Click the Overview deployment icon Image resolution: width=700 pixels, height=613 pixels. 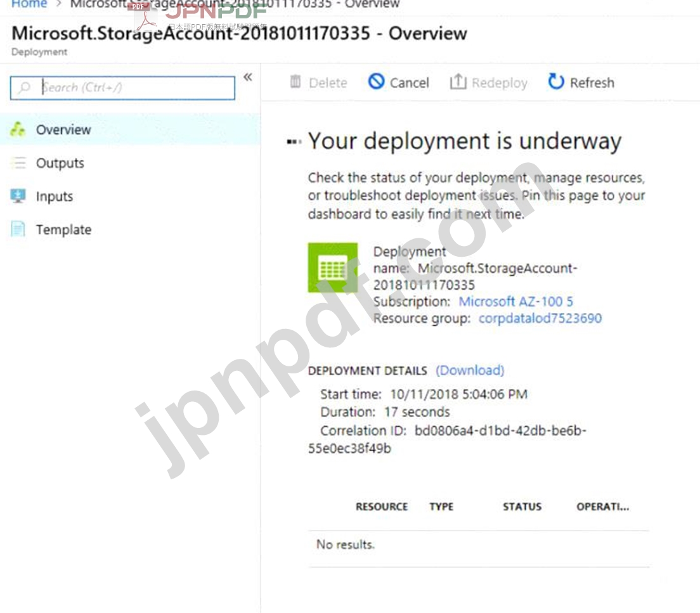(x=18, y=129)
